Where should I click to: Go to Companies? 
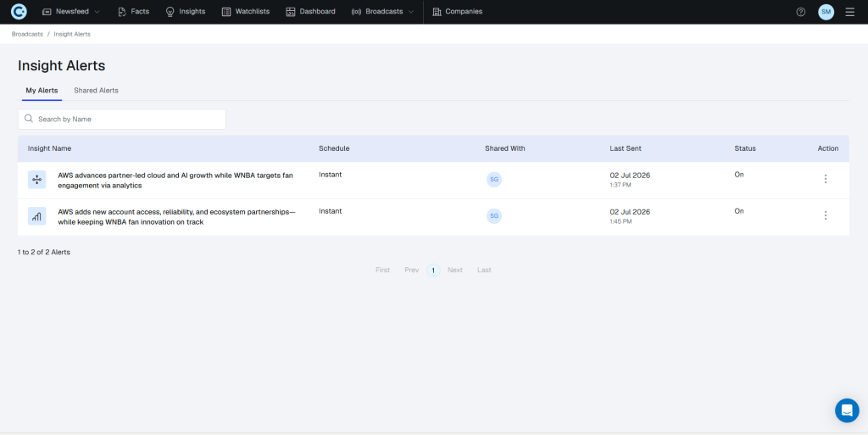pos(457,12)
